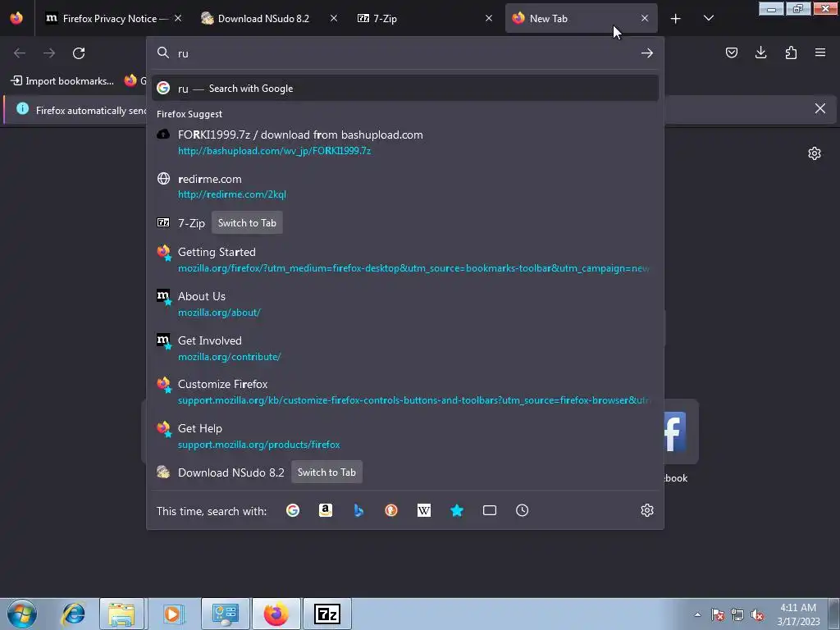
Task: Click the Firefox taskbar icon
Action: coord(276,614)
